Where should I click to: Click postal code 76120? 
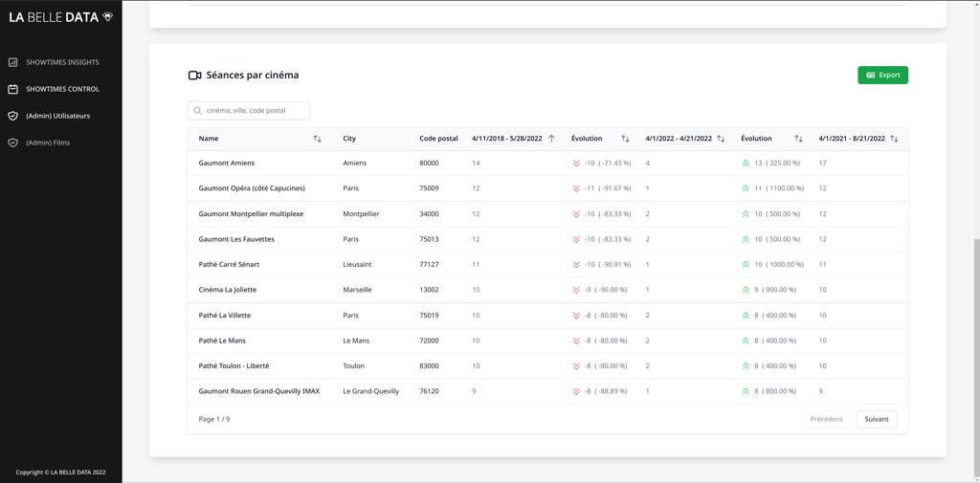coord(429,391)
